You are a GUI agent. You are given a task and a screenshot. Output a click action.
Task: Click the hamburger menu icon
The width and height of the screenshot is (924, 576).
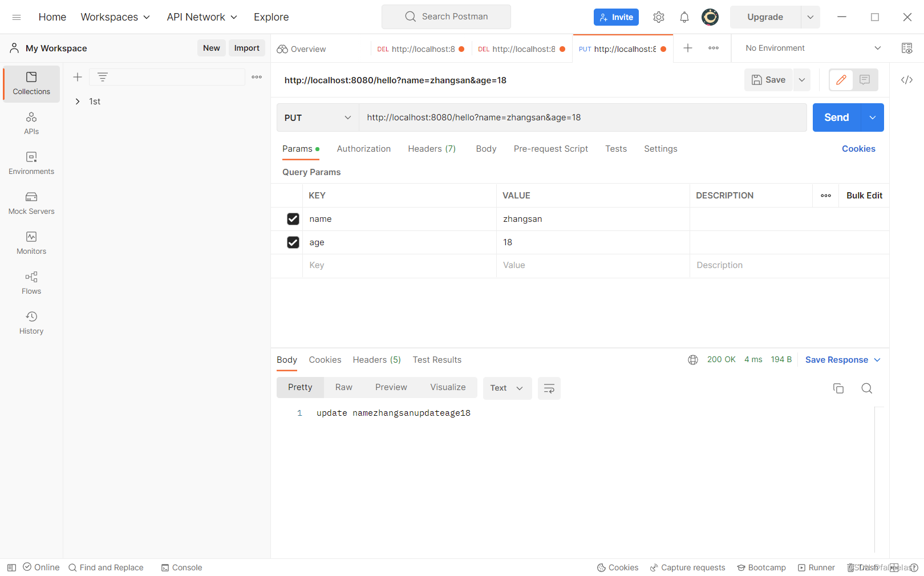tap(17, 17)
